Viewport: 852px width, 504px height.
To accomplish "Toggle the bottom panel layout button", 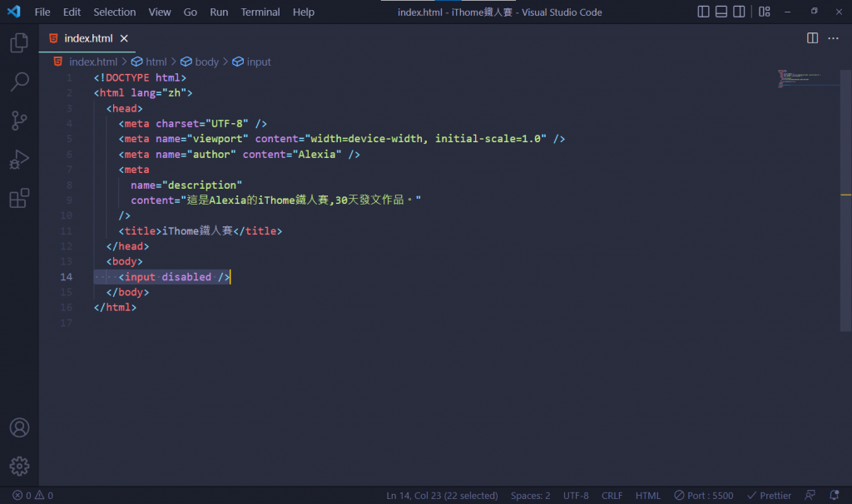I will point(721,12).
